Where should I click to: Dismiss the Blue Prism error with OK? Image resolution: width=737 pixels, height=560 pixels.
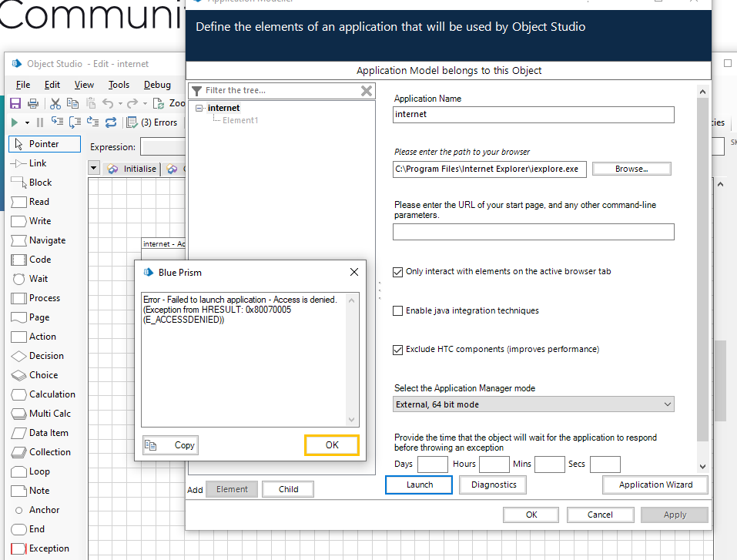tap(332, 445)
